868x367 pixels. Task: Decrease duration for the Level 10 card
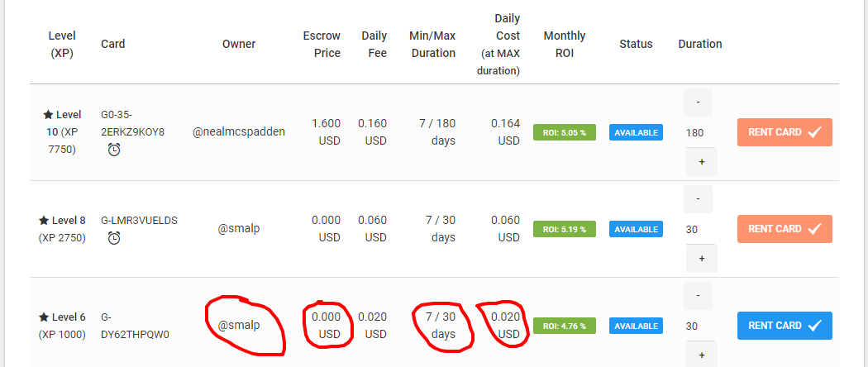(x=699, y=102)
